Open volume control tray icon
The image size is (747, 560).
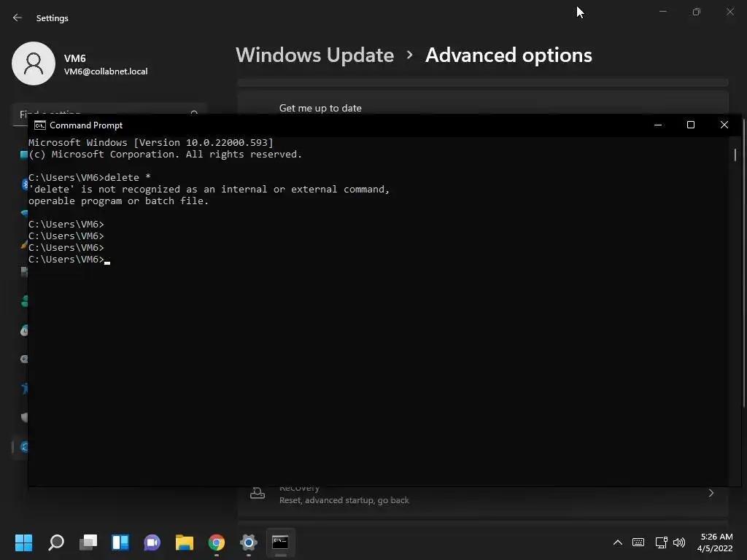[679, 542]
